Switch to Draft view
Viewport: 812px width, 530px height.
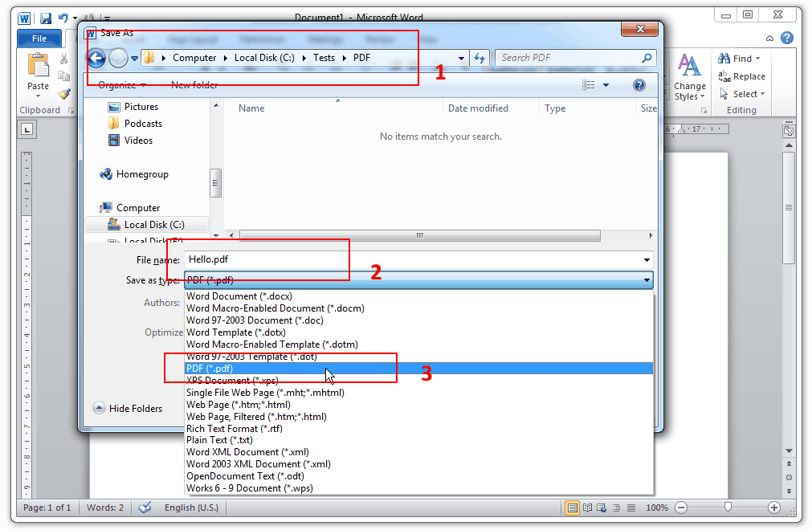tap(631, 508)
